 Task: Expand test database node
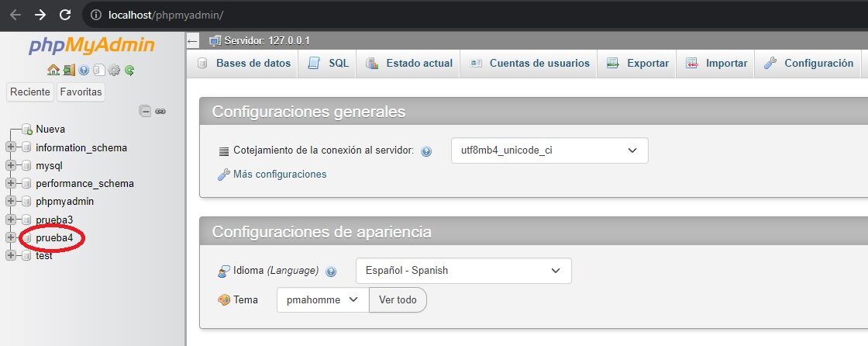pyautogui.click(x=11, y=255)
